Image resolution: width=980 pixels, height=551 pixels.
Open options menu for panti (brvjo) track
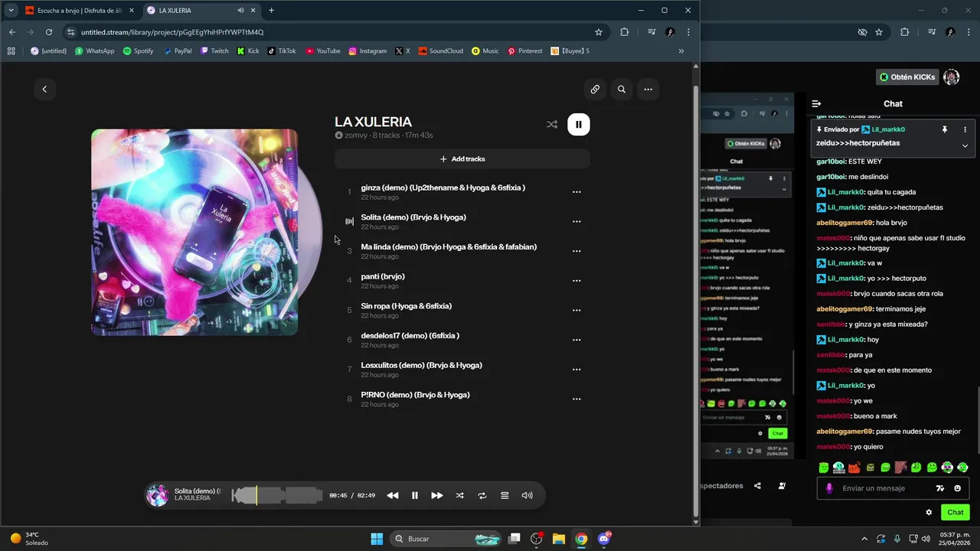tap(577, 281)
